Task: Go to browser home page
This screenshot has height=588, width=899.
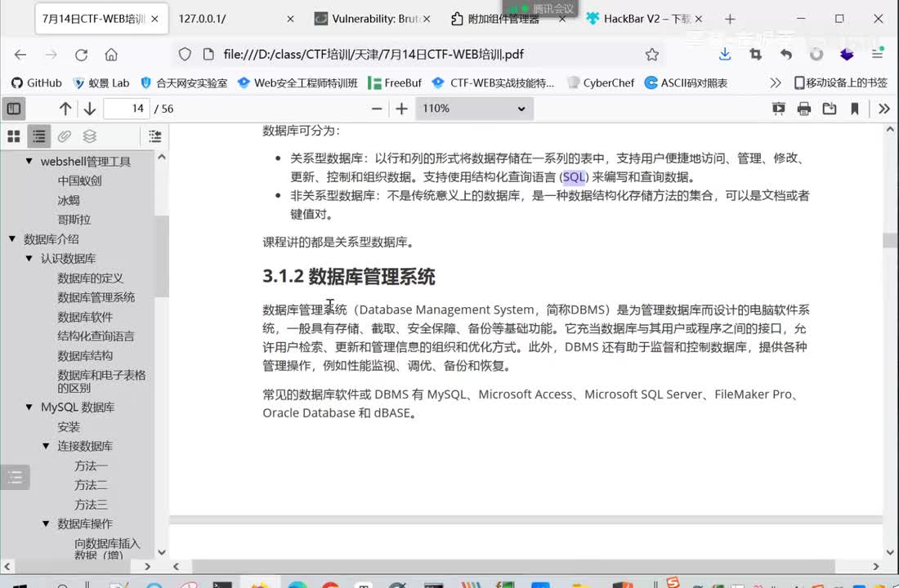Action: pyautogui.click(x=111, y=55)
